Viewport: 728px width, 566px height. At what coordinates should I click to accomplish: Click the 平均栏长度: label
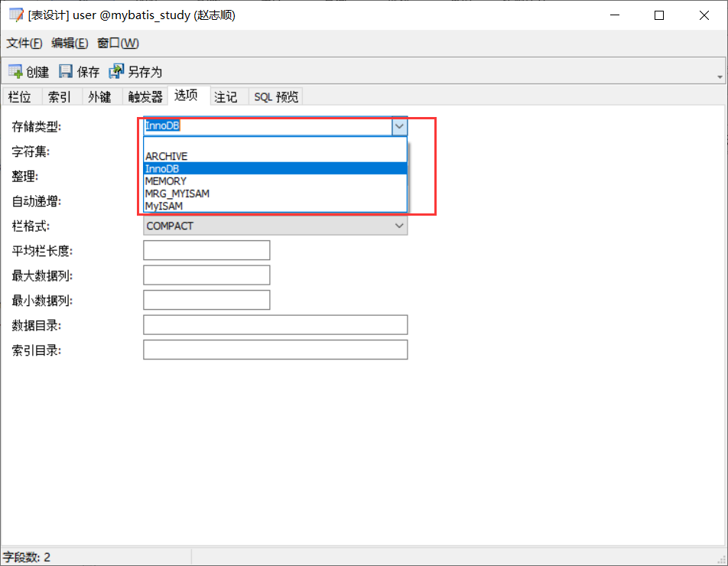pyautogui.click(x=42, y=251)
